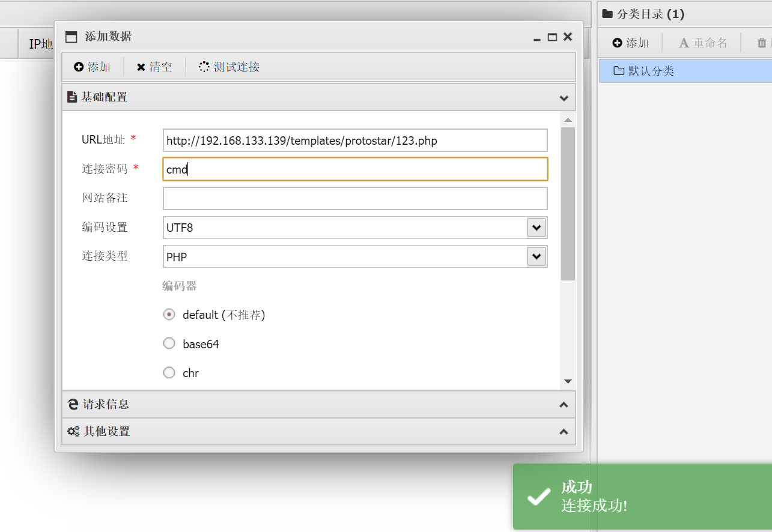
Task: Open the 连接类型 PHP dropdown arrow
Action: click(536, 256)
